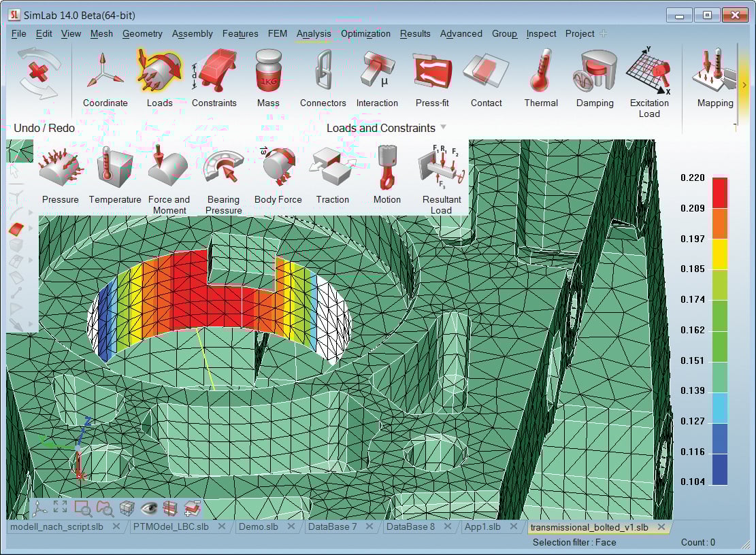The image size is (756, 555).
Task: Click the cube view-orientation icon
Action: (127, 508)
